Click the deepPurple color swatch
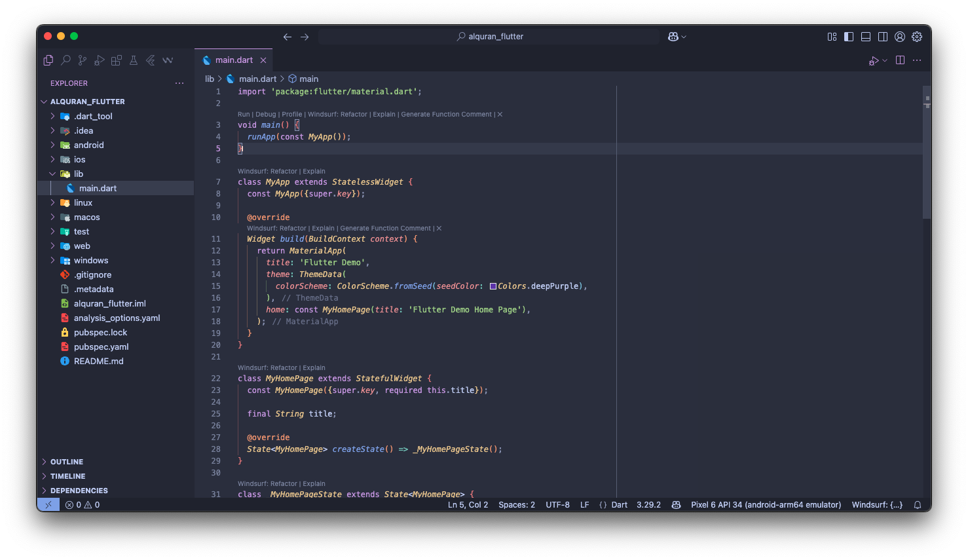 (x=493, y=286)
